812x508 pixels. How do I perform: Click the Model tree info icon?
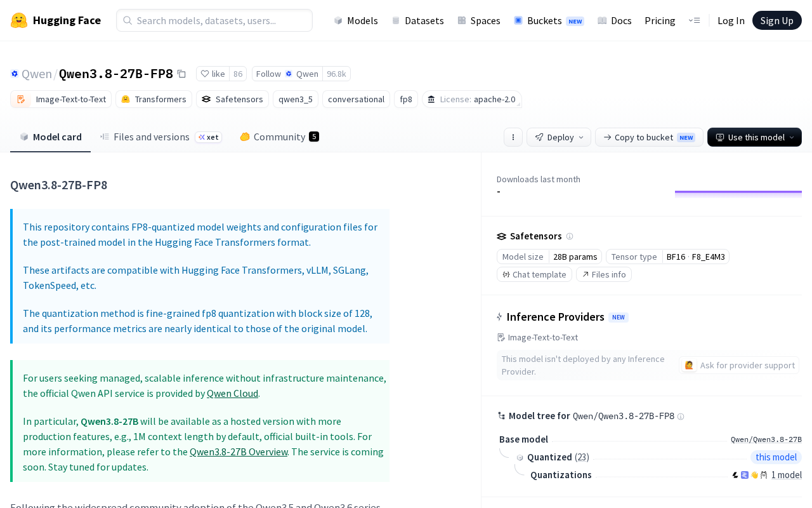(681, 417)
